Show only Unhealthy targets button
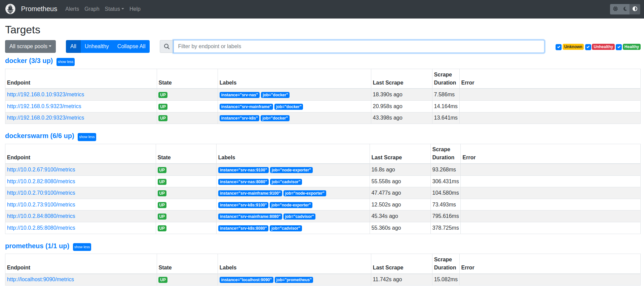 click(x=97, y=46)
